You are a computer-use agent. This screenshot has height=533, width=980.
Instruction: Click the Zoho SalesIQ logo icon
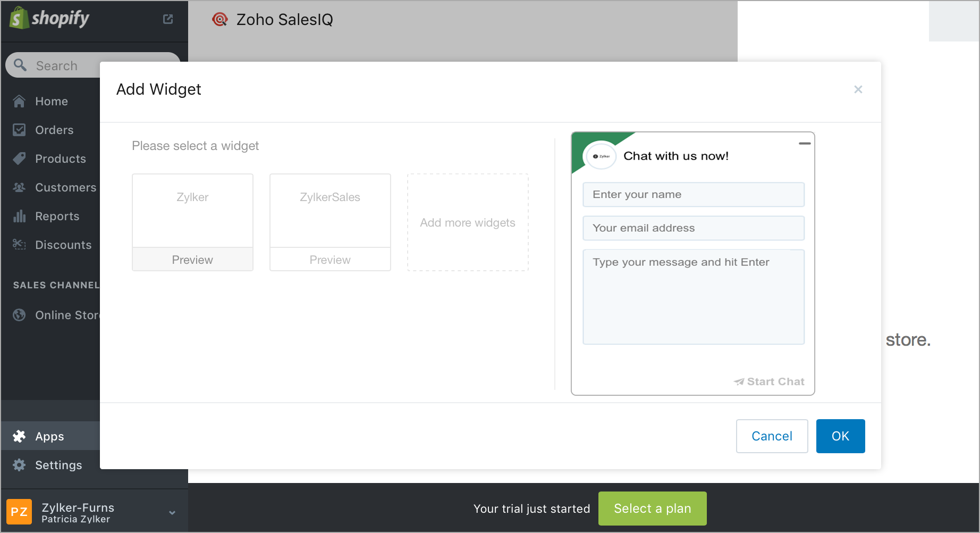[219, 20]
